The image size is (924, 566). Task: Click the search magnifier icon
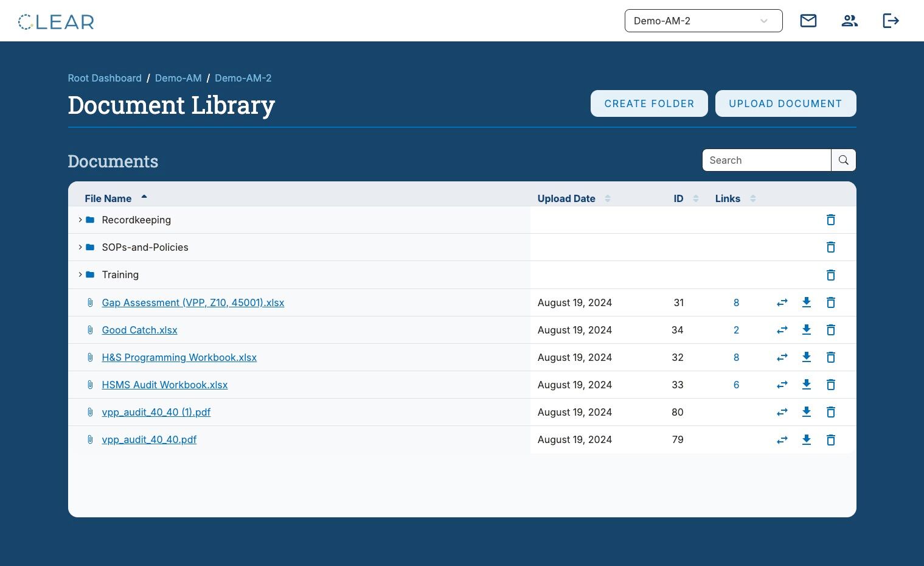843,160
